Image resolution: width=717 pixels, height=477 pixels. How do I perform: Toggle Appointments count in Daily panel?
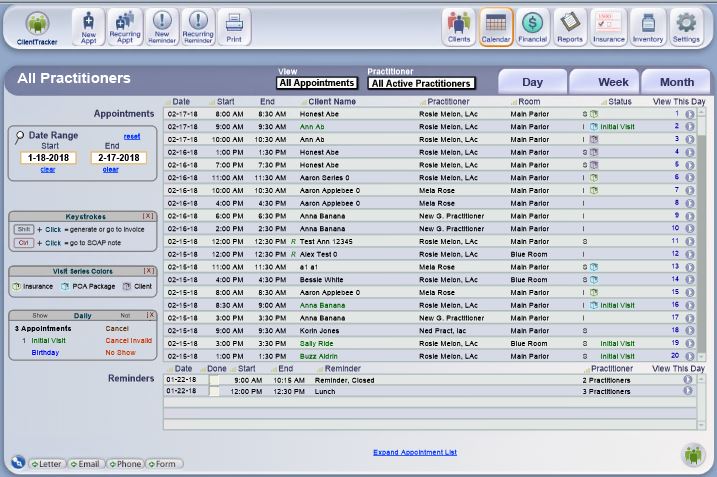pos(43,328)
